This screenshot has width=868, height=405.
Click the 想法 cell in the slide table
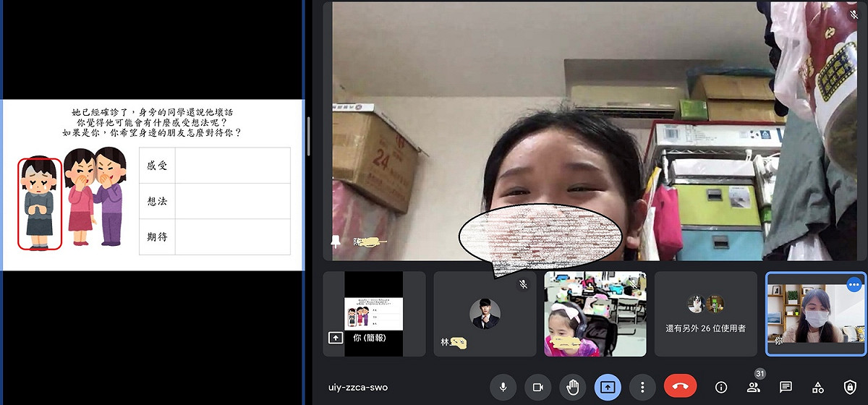point(157,201)
